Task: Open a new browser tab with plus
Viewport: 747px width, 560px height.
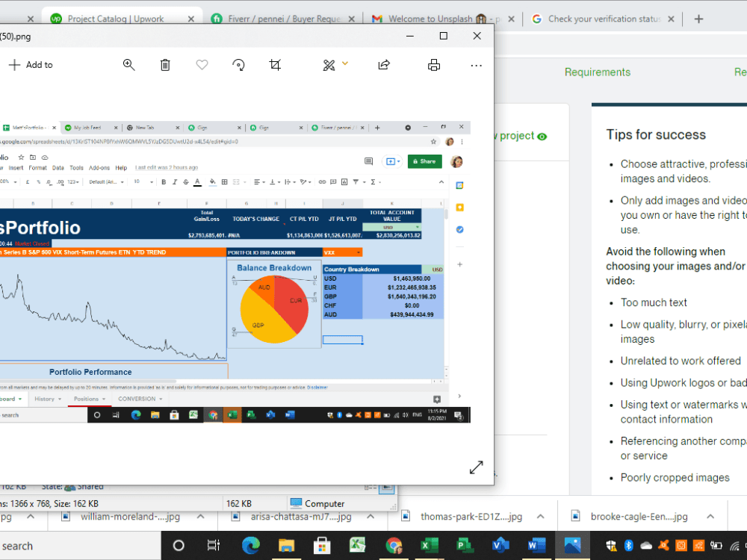Action: [698, 19]
